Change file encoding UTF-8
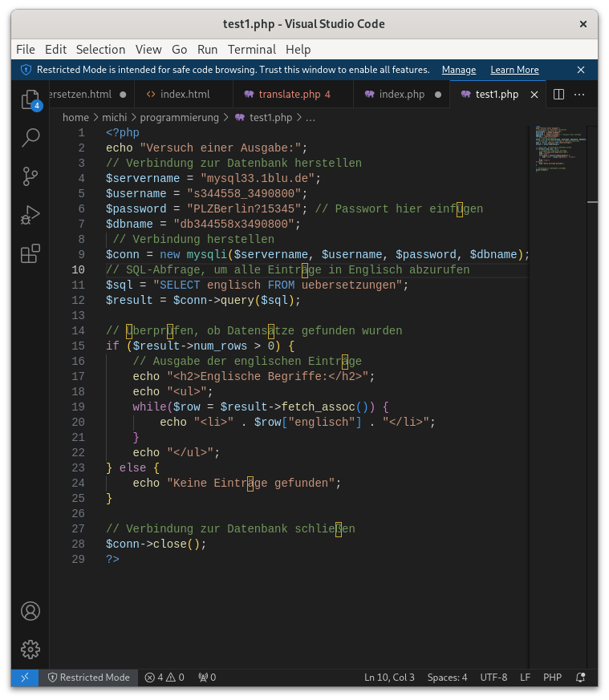The width and height of the screenshot is (609, 700). (x=493, y=678)
